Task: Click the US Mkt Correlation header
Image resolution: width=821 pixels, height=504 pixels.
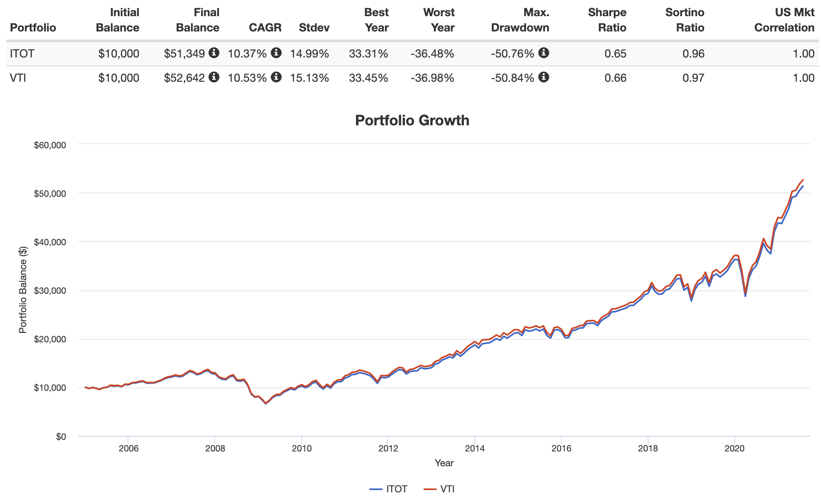Action: (784, 20)
